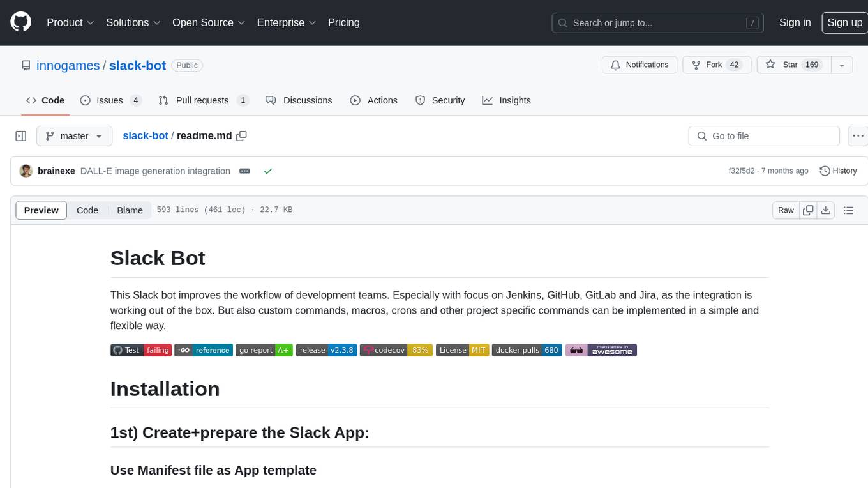Click the License MIT badge
Viewport: 868px width, 488px height.
click(463, 350)
